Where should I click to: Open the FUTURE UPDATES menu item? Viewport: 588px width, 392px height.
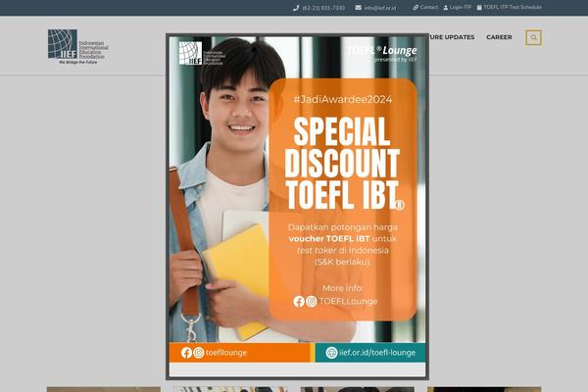pos(452,37)
